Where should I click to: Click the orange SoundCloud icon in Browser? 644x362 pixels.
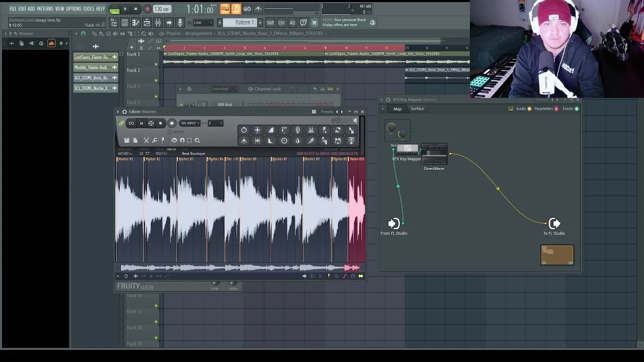click(x=51, y=43)
